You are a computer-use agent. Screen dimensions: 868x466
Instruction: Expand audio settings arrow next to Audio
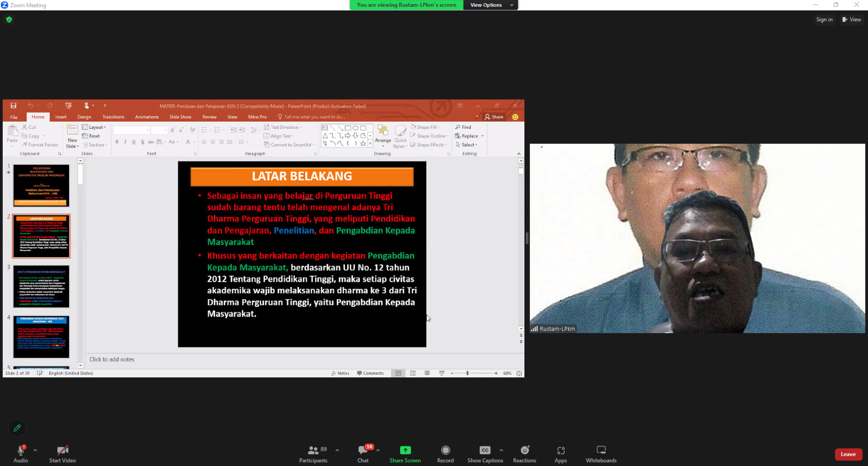click(x=35, y=450)
